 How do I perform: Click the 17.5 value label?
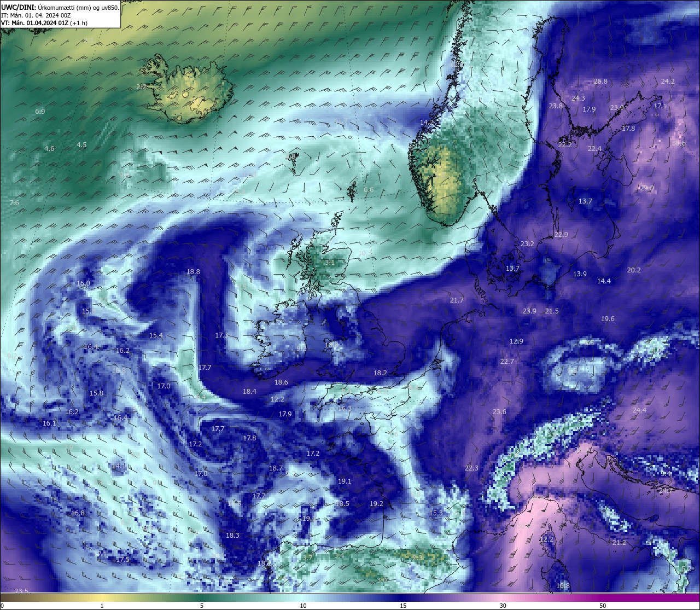pyautogui.click(x=122, y=560)
